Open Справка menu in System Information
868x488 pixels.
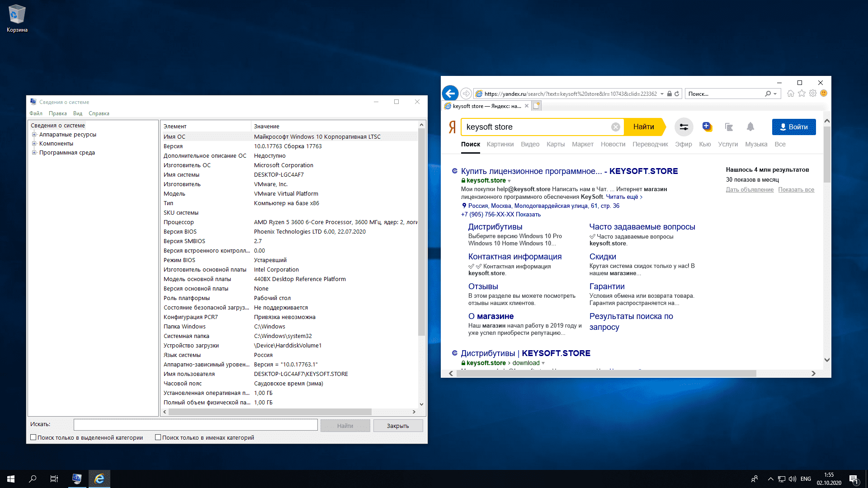99,113
